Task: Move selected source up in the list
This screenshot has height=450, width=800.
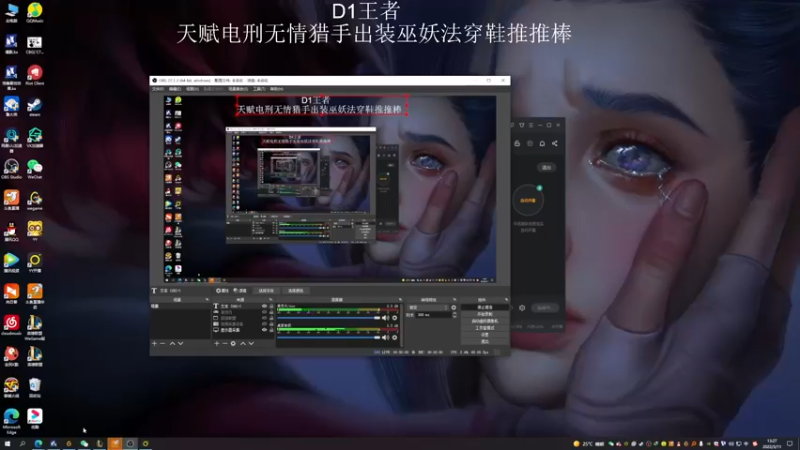Action: click(x=242, y=343)
